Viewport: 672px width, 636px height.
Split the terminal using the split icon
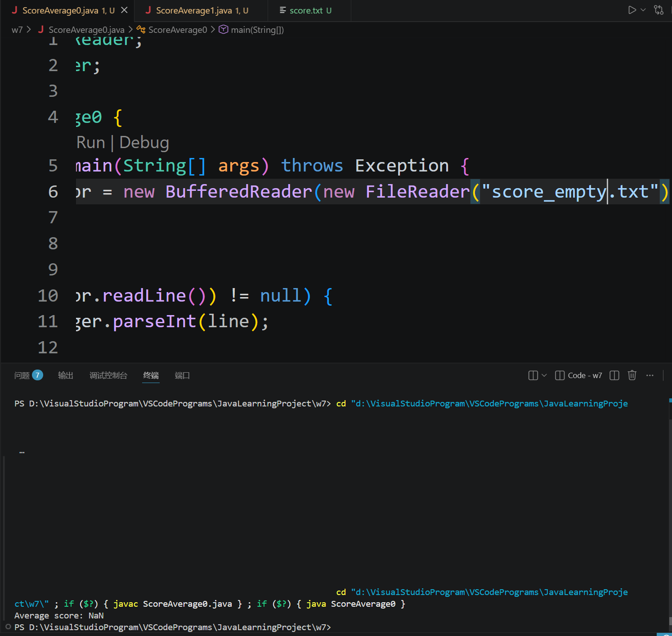614,375
